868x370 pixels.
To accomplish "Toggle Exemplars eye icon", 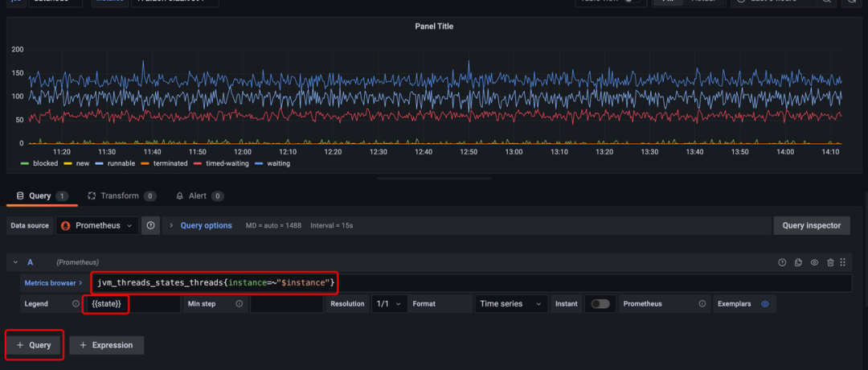I will click(x=765, y=304).
